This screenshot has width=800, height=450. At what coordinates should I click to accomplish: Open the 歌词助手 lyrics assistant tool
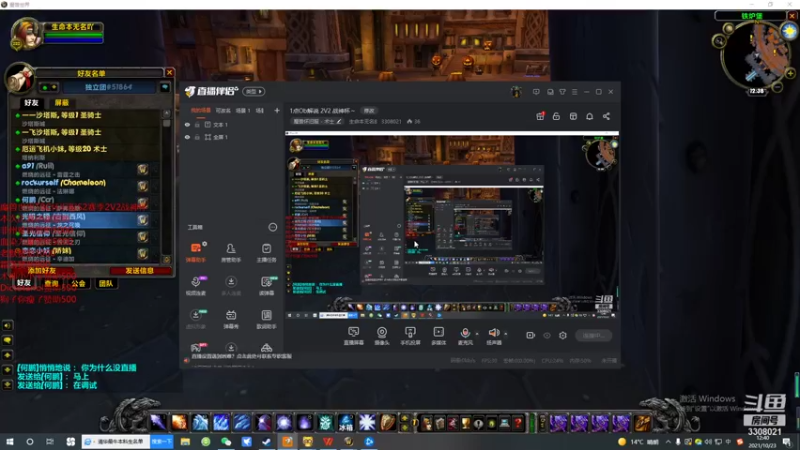click(266, 319)
